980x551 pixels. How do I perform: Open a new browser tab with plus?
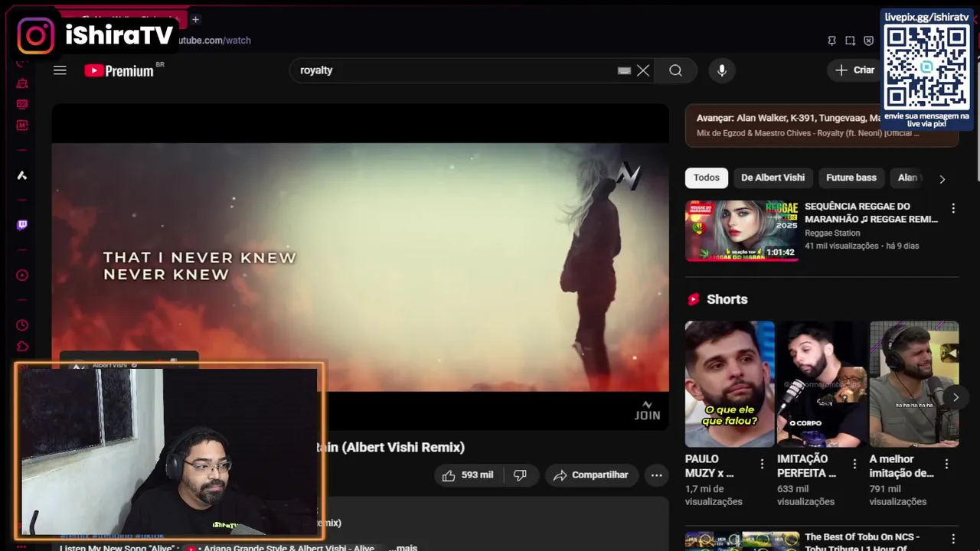tap(195, 19)
